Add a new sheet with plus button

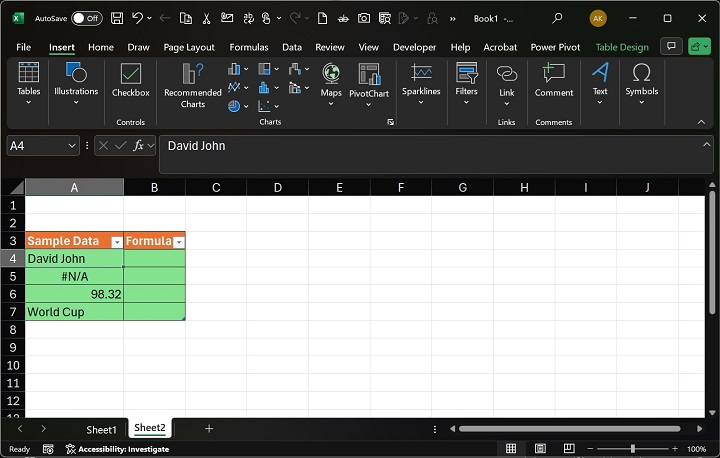click(x=209, y=428)
